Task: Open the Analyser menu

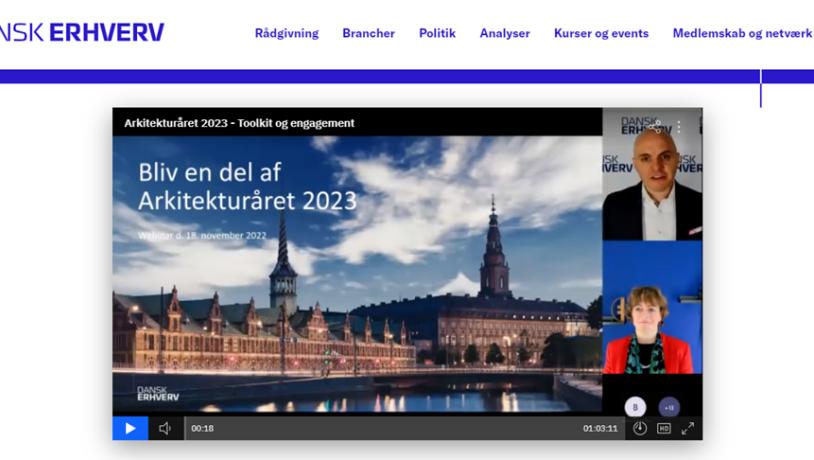Action: click(505, 33)
